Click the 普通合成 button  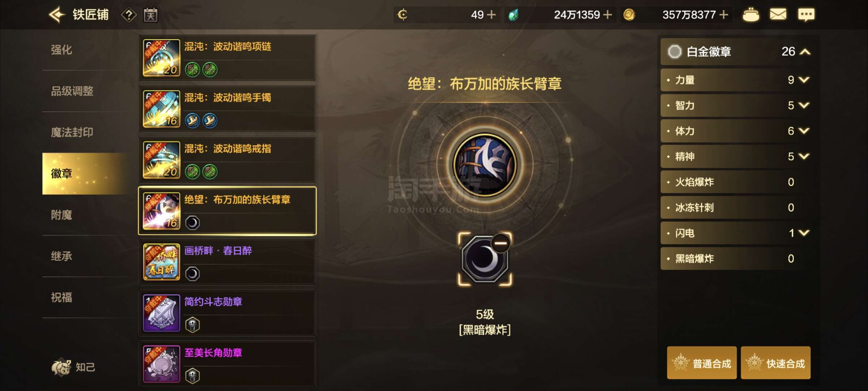pyautogui.click(x=702, y=363)
